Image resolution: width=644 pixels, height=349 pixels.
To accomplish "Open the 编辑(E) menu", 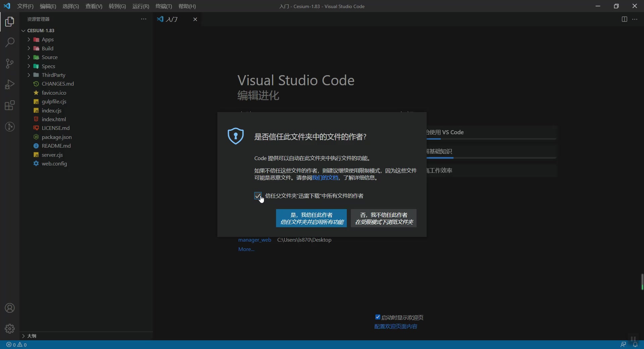I will [48, 6].
